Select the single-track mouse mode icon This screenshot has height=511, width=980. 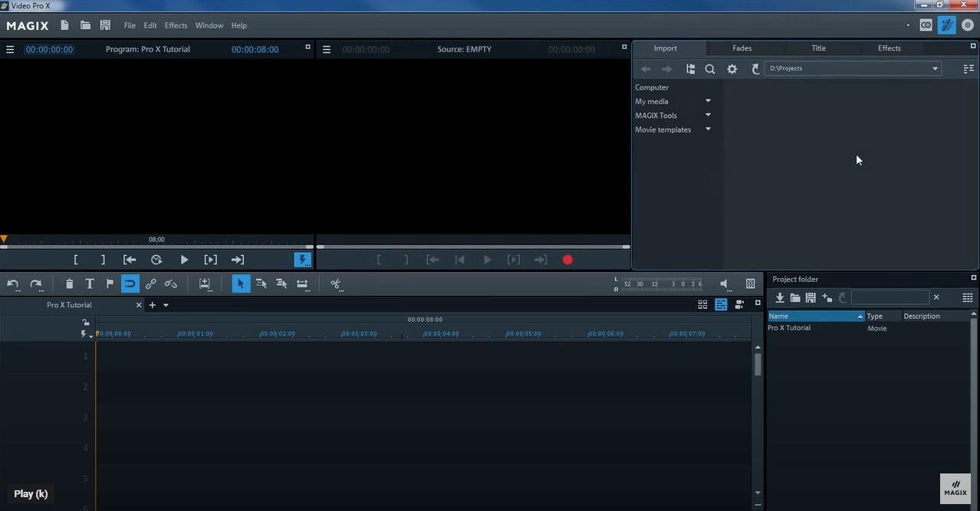[x=261, y=283]
